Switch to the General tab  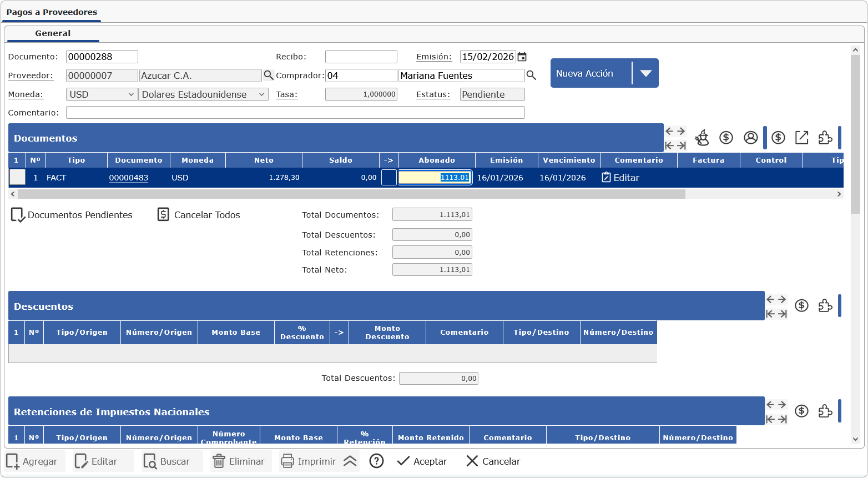point(53,33)
